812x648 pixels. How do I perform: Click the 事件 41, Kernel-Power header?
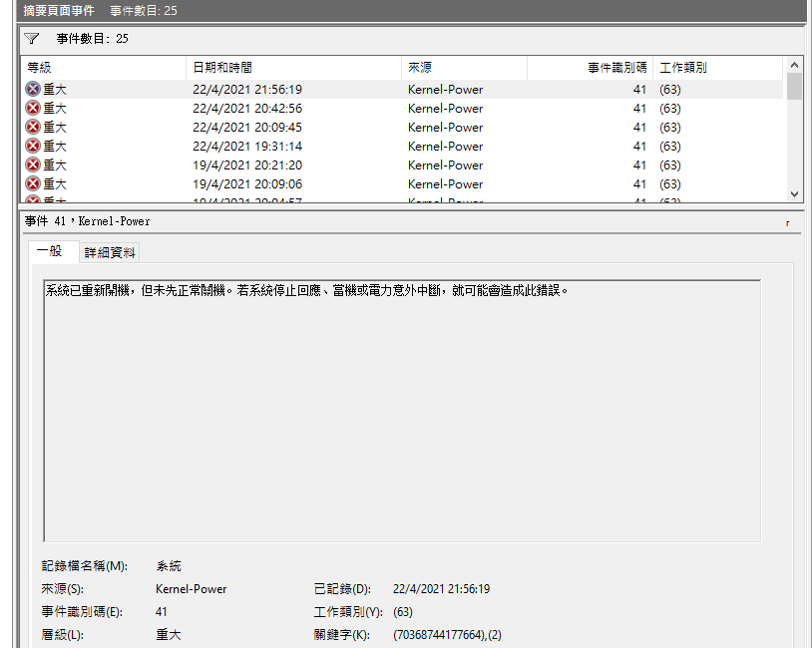point(87,221)
